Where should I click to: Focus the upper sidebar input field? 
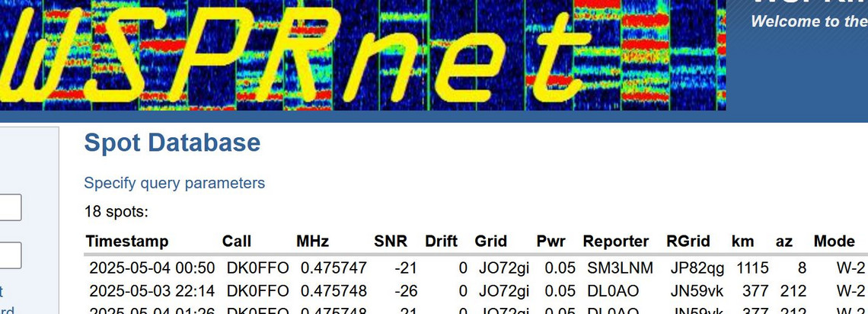tap(11, 207)
